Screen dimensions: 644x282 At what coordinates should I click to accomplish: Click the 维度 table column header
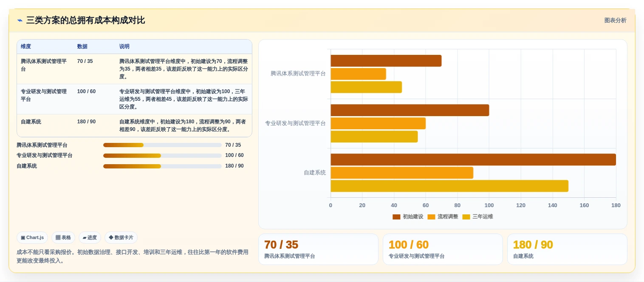tap(26, 47)
